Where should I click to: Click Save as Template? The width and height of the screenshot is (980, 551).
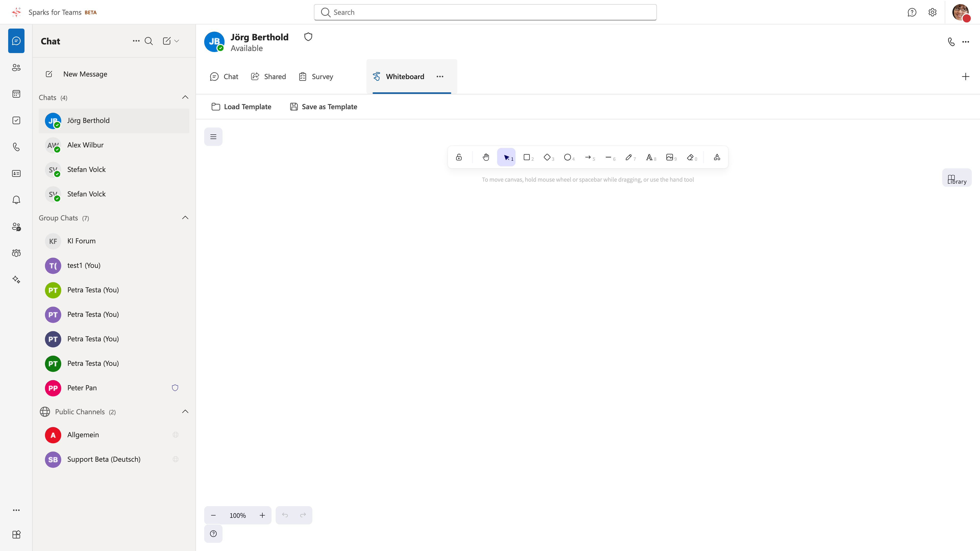[323, 107]
